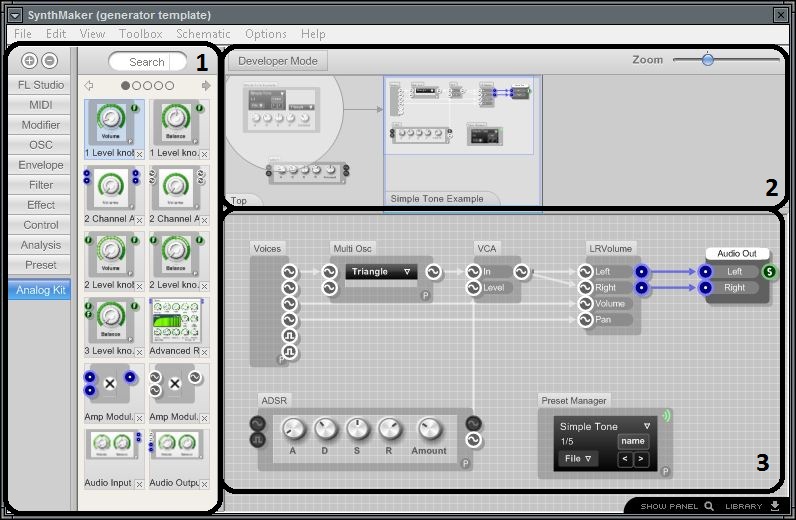Click the left arrow for previous toolbox page
Viewport: 796px width, 520px height.
(x=90, y=86)
